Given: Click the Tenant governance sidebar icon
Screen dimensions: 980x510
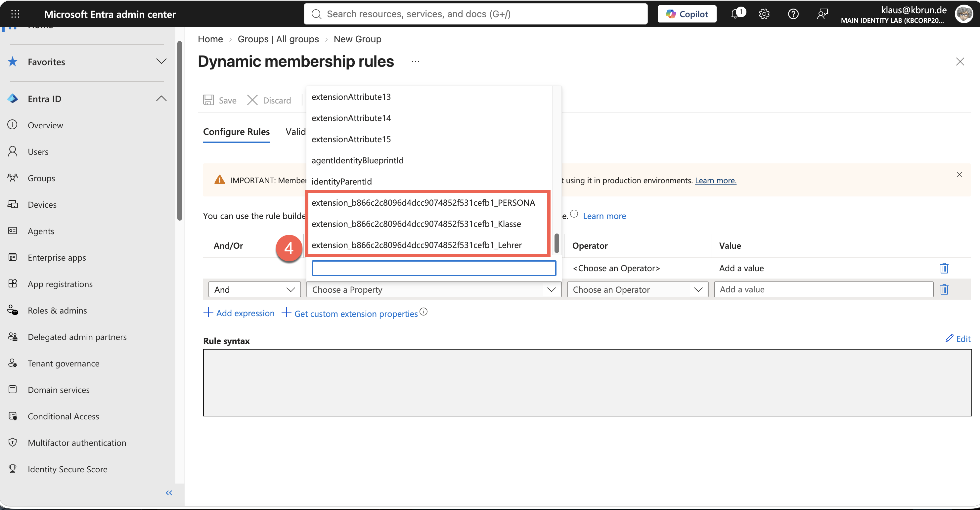Looking at the screenshot, I should (x=13, y=363).
